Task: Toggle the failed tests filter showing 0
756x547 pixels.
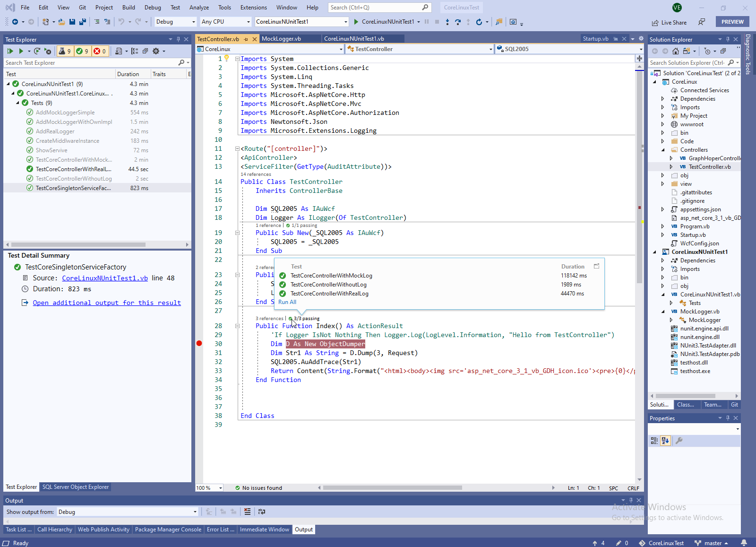Action: pos(100,51)
